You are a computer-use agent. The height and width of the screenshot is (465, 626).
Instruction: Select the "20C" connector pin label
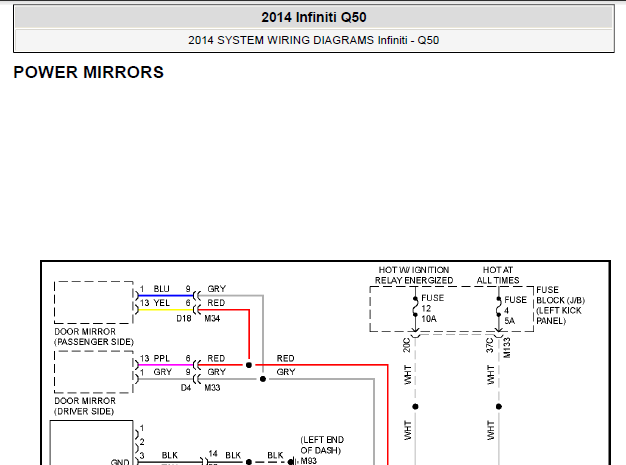click(406, 345)
